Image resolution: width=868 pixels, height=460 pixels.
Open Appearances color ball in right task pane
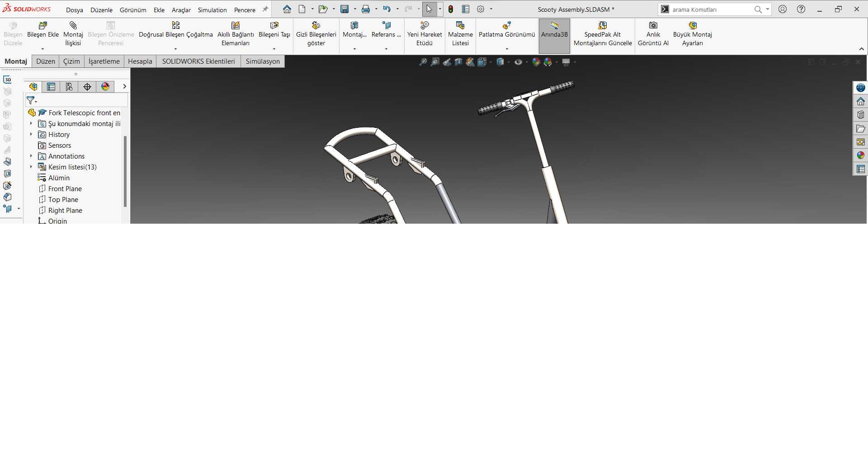pyautogui.click(x=861, y=155)
